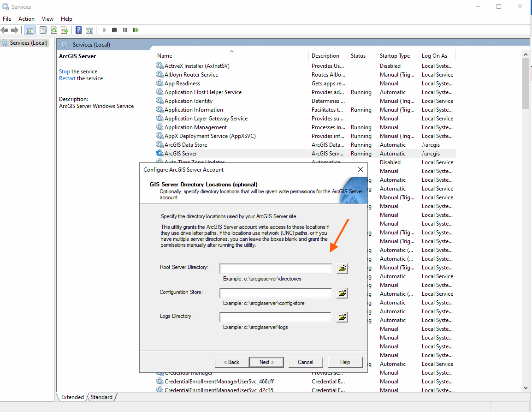532x412 pixels.
Task: Click the Export List toolbar icon
Action: (x=65, y=30)
